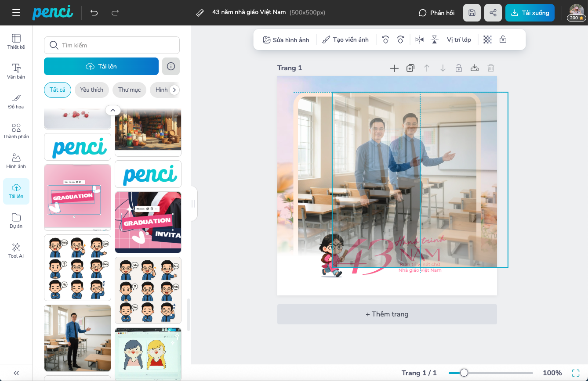Collapse the side panel with double chevron
588x381 pixels.
click(16, 373)
